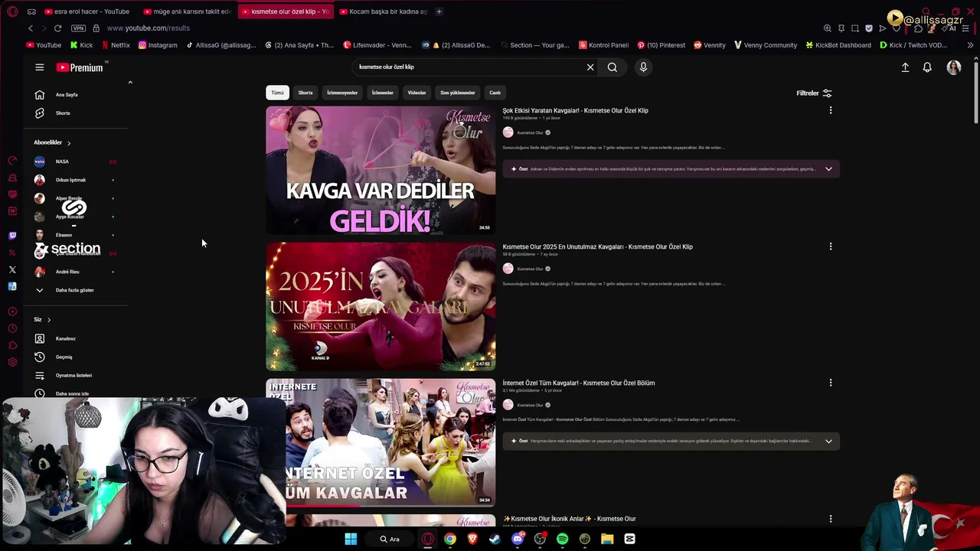Start voice search with the microphone
Viewport: 980px width, 551px height.
click(643, 67)
